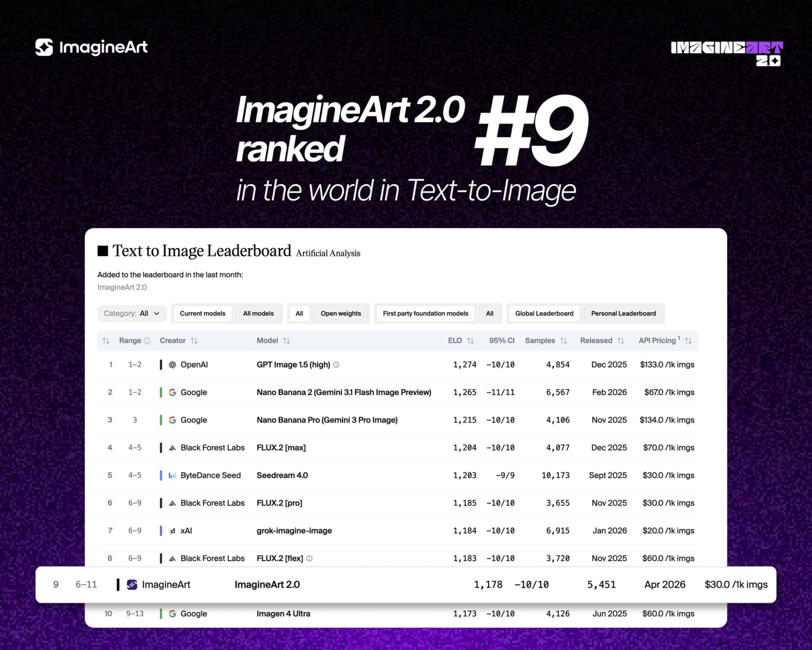The height and width of the screenshot is (650, 812).
Task: Click the Artificial Analysis label
Action: pos(328,253)
